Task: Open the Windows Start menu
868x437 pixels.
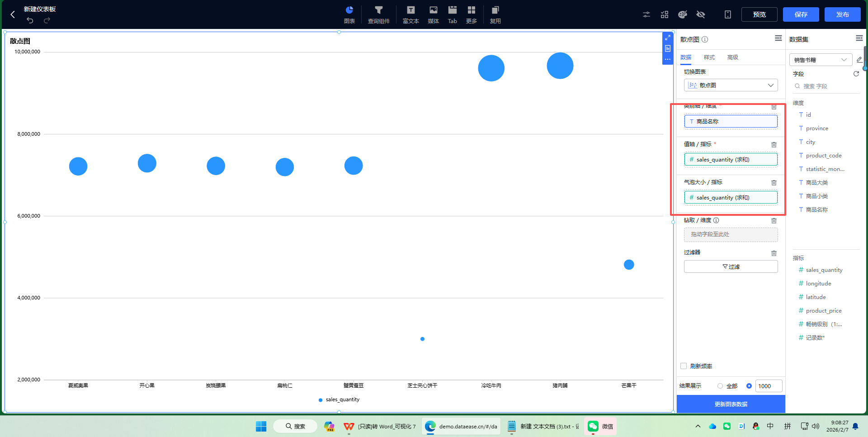Action: [261, 426]
